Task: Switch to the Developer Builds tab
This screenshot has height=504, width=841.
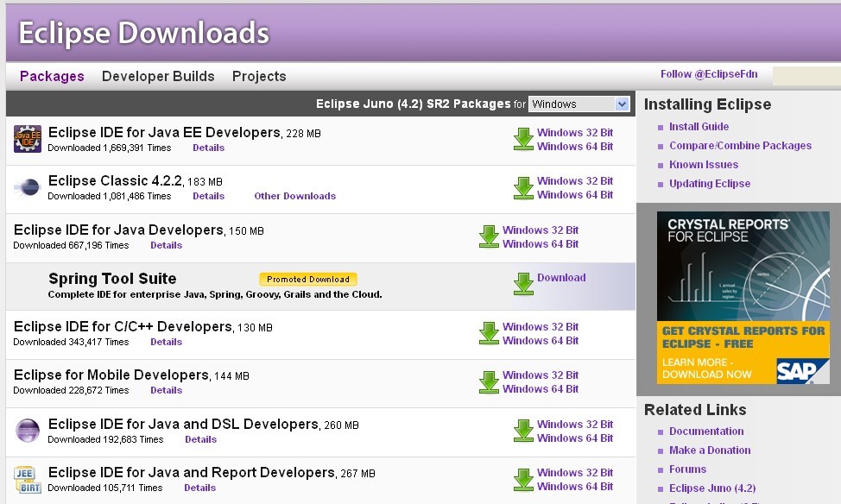Action: 158,77
